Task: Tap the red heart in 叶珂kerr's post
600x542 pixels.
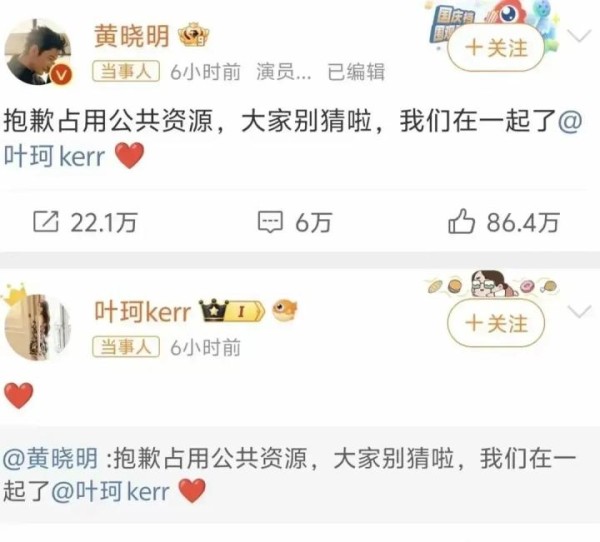Action: pyautogui.click(x=18, y=396)
